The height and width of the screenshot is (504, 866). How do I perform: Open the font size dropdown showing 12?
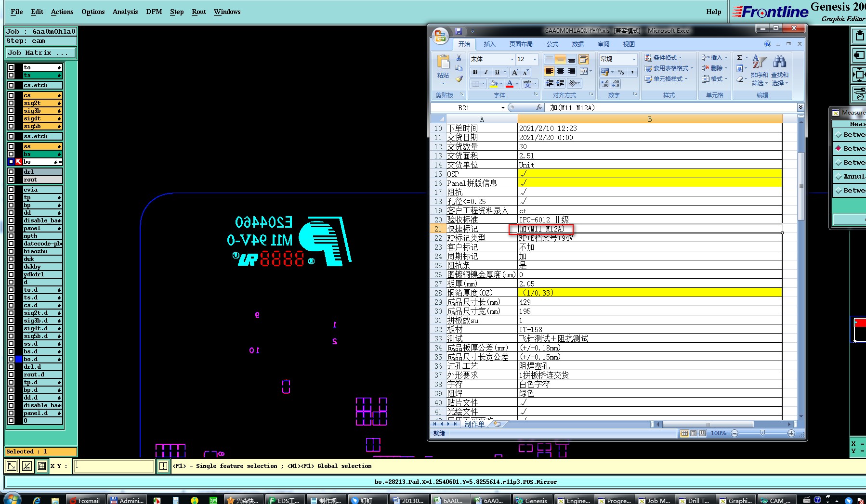(535, 59)
